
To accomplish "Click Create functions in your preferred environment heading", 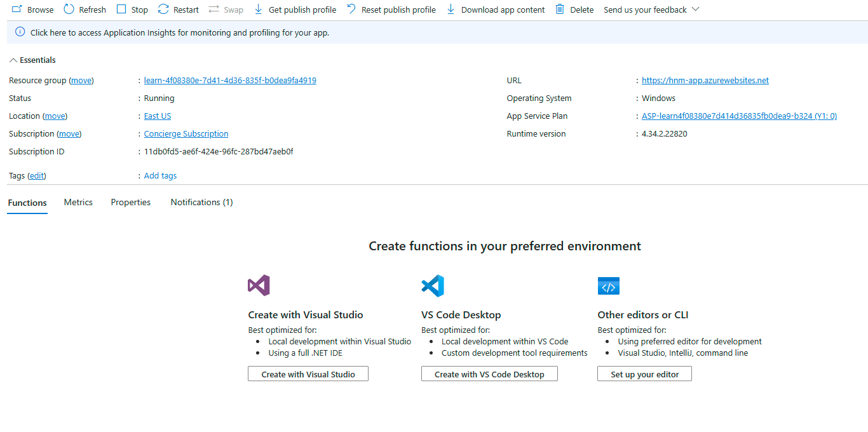I will point(505,246).
